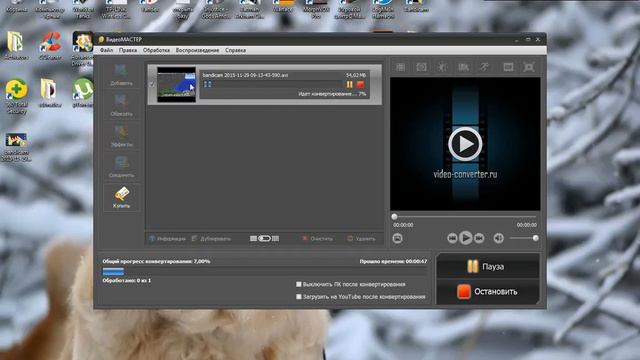Viewport: 640px width, 360px height.
Task: Click the volume slider knob
Action: pyautogui.click(x=536, y=238)
